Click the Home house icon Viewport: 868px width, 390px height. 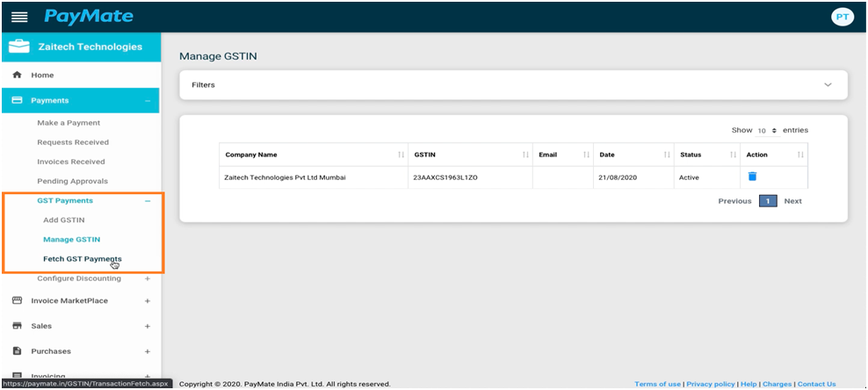point(18,75)
